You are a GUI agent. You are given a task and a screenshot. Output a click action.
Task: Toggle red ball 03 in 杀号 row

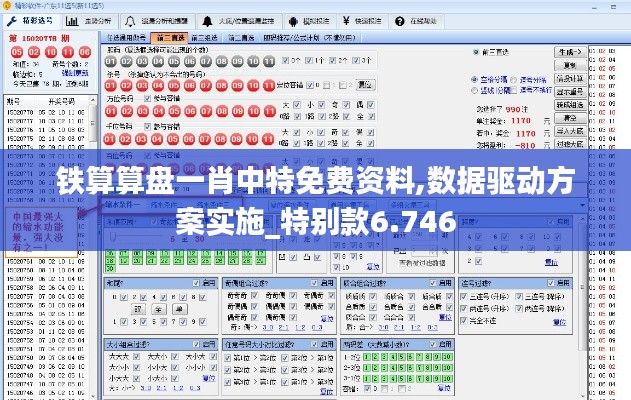pyautogui.click(x=142, y=86)
